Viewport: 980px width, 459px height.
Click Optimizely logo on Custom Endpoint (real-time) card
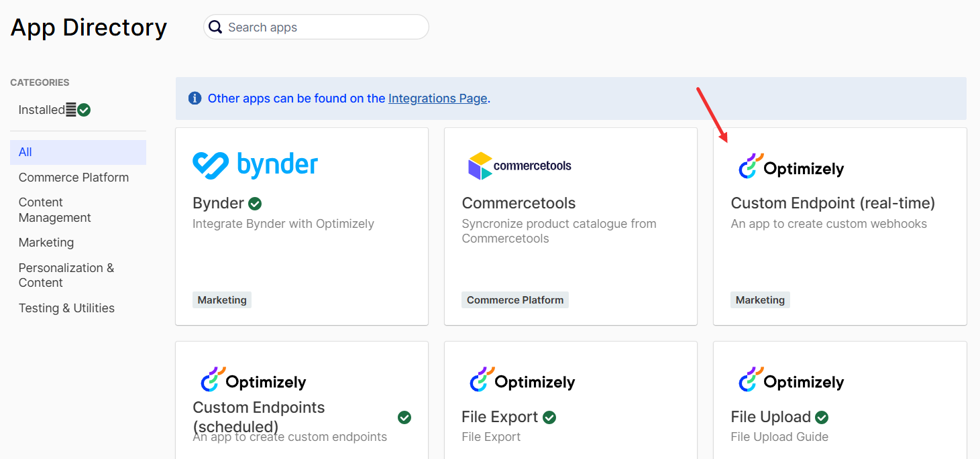791,168
